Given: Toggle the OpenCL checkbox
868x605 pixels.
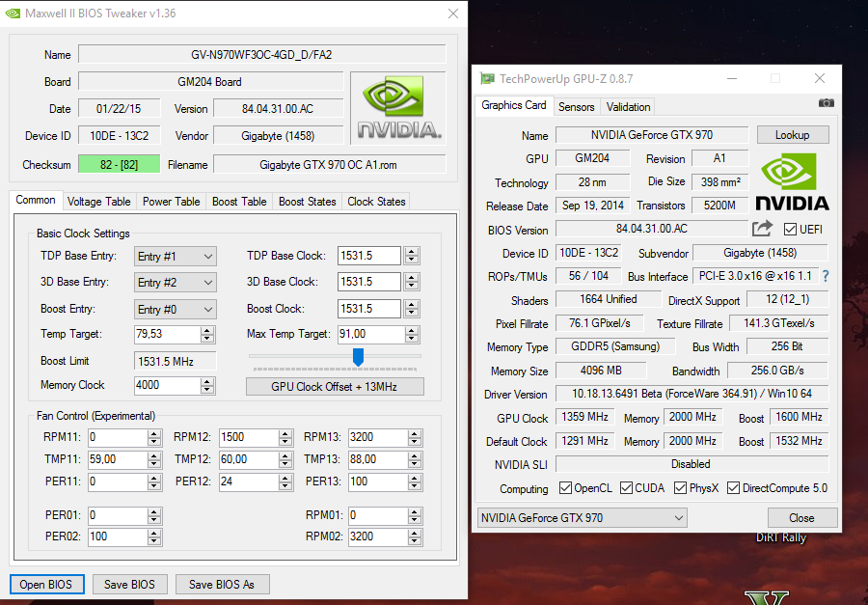Looking at the screenshot, I should point(565,488).
